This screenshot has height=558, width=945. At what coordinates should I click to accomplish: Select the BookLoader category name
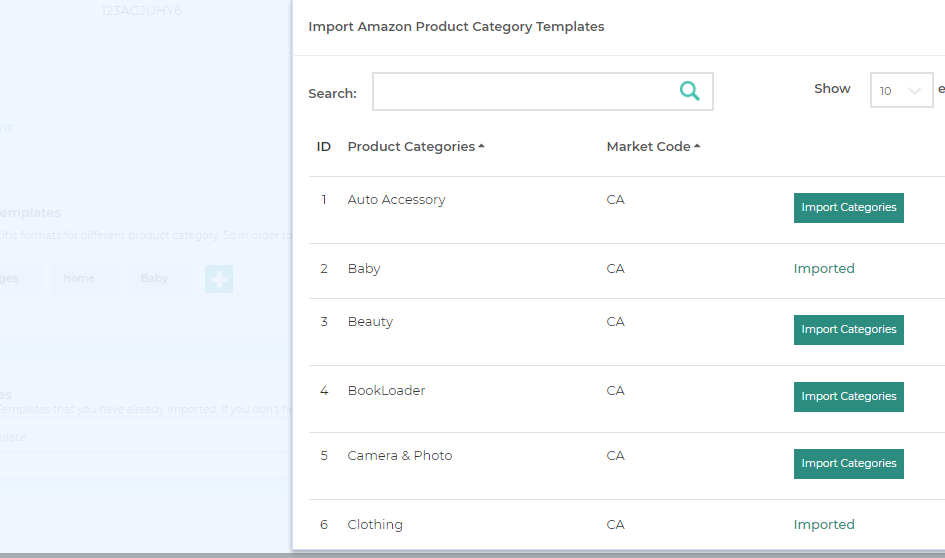(386, 390)
